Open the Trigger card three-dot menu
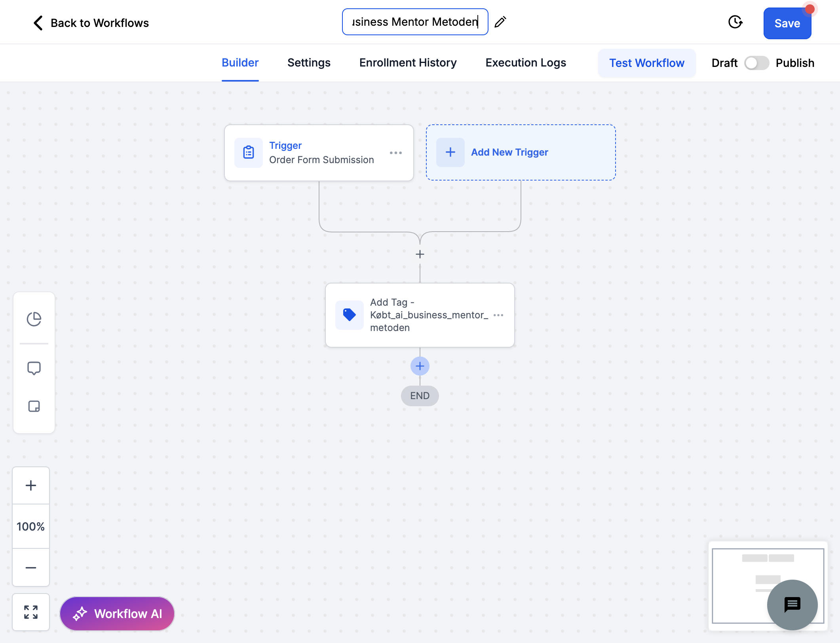The height and width of the screenshot is (643, 840). coord(396,153)
